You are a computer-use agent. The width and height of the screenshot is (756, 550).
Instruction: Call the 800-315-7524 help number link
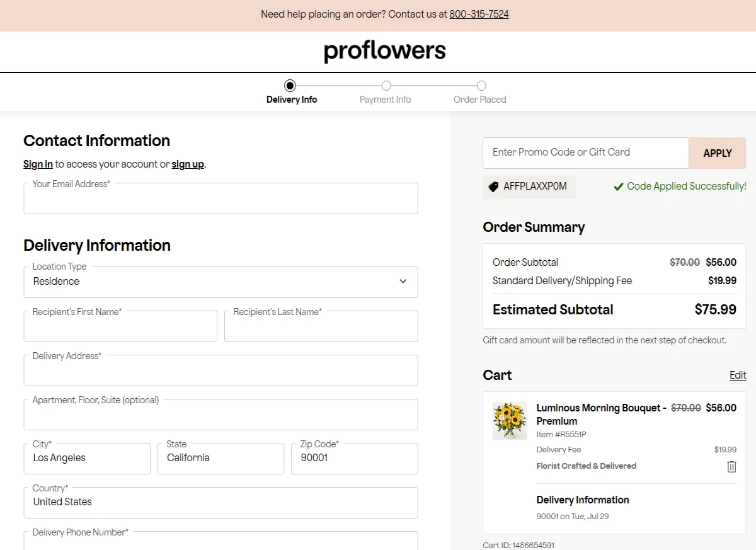point(479,14)
